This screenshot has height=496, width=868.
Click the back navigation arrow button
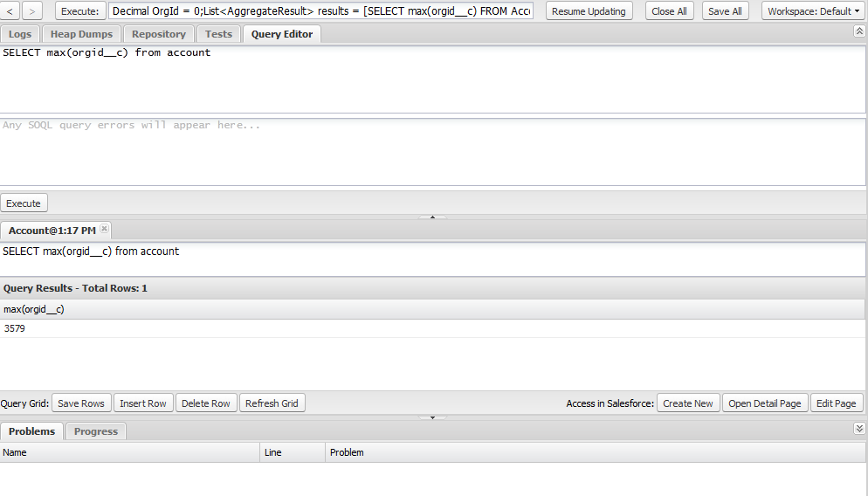click(x=10, y=11)
